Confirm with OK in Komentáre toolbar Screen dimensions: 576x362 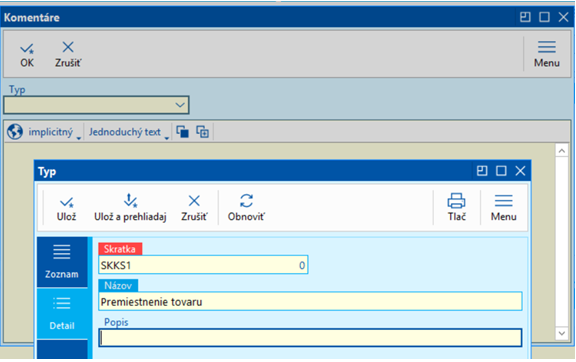pyautogui.click(x=27, y=54)
